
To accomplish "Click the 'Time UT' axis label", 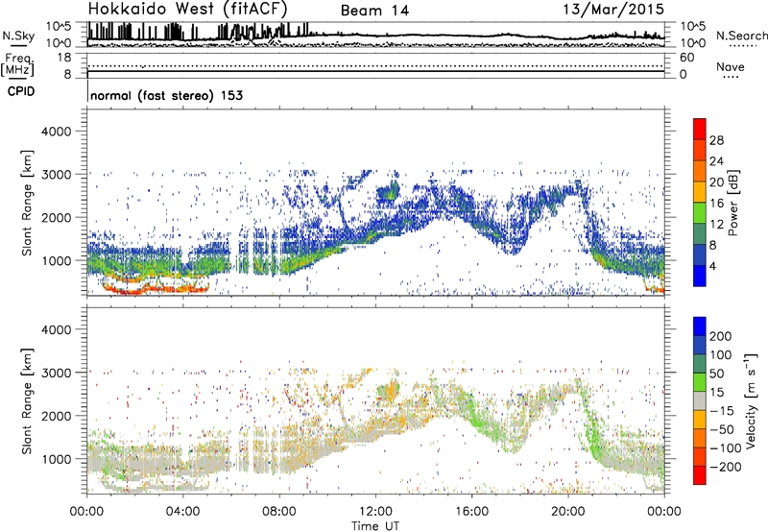I will 375,525.
